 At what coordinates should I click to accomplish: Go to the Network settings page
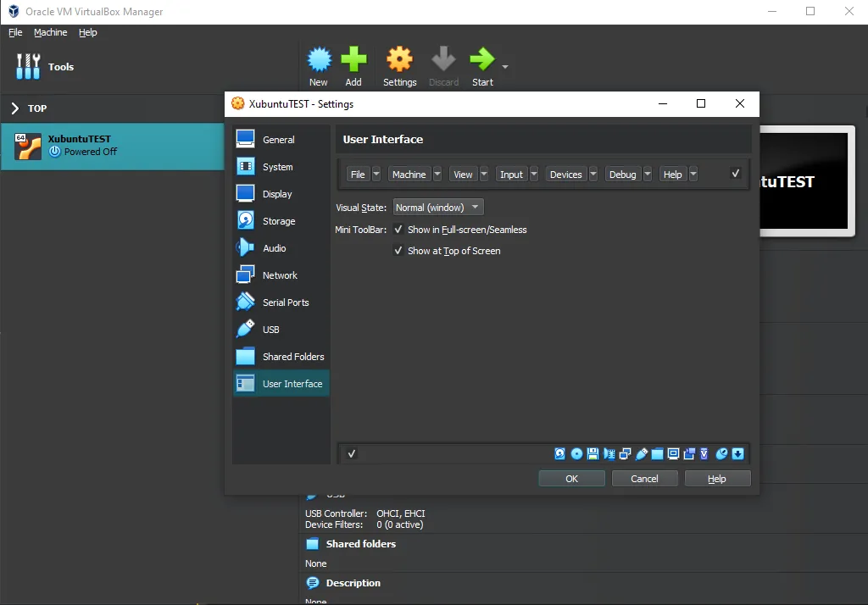(278, 275)
